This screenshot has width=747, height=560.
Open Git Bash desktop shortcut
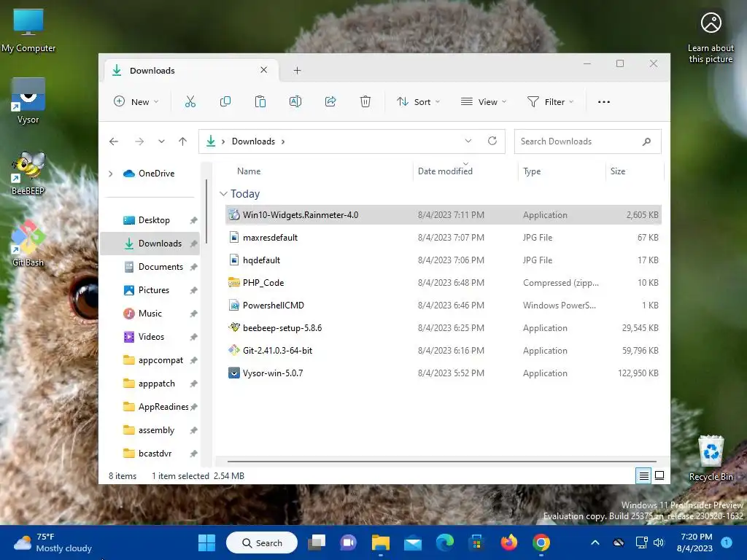[28, 244]
